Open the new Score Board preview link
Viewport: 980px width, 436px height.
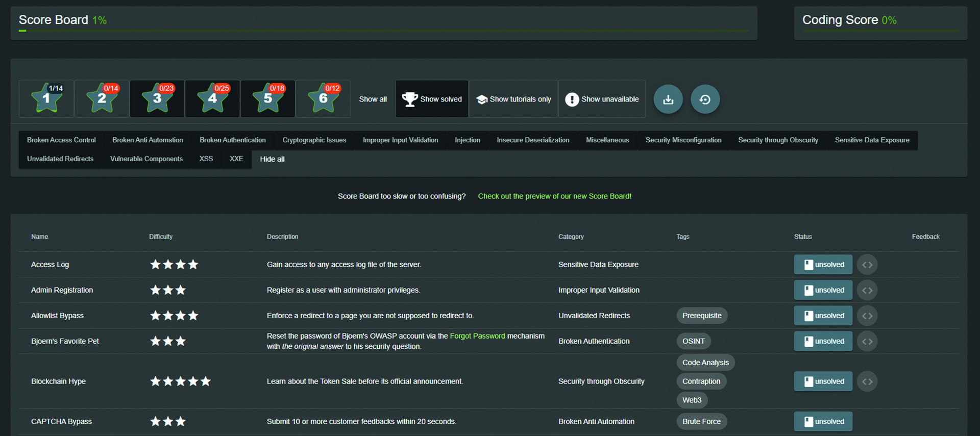(x=554, y=196)
